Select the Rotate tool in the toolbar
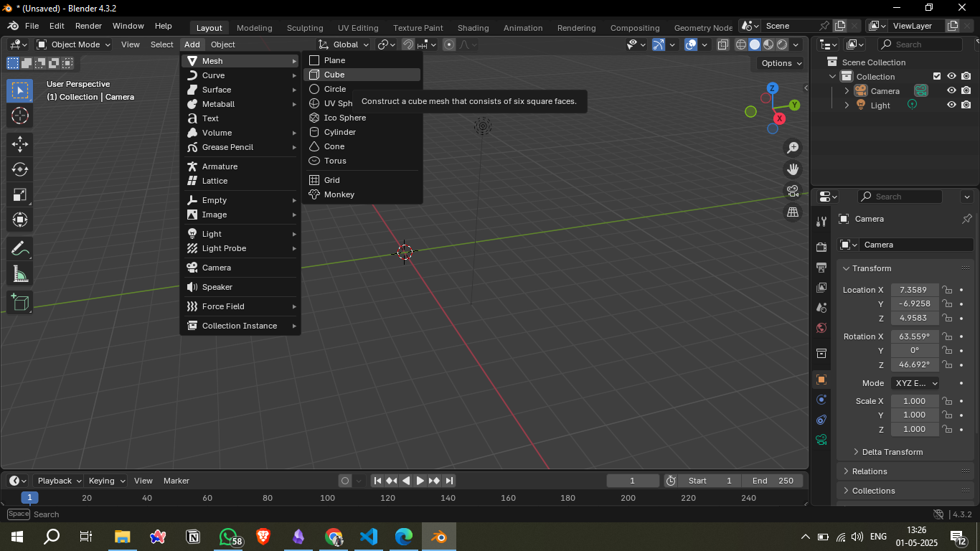Viewport: 980px width, 551px height. [19, 169]
